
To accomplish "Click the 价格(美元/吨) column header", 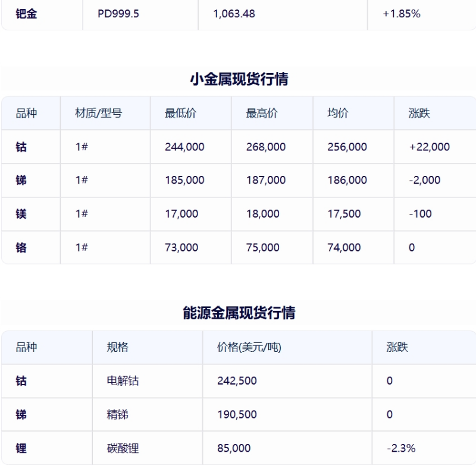I will (x=249, y=347).
